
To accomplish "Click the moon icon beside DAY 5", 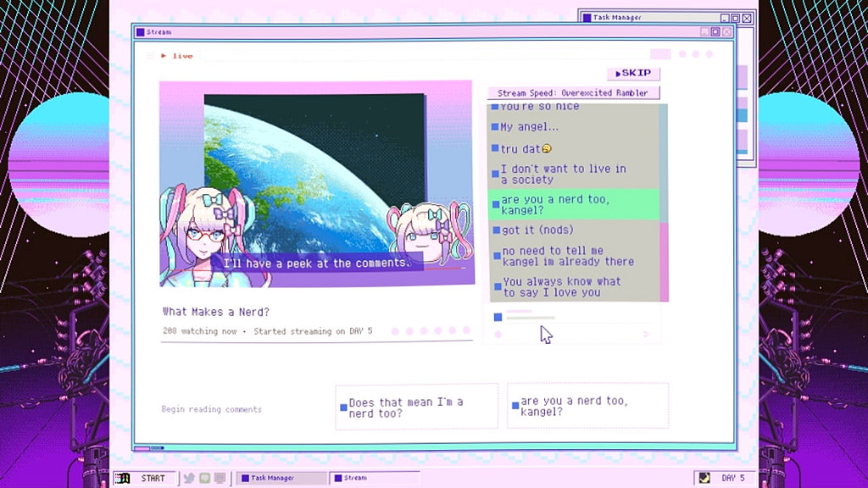I will pyautogui.click(x=704, y=478).
